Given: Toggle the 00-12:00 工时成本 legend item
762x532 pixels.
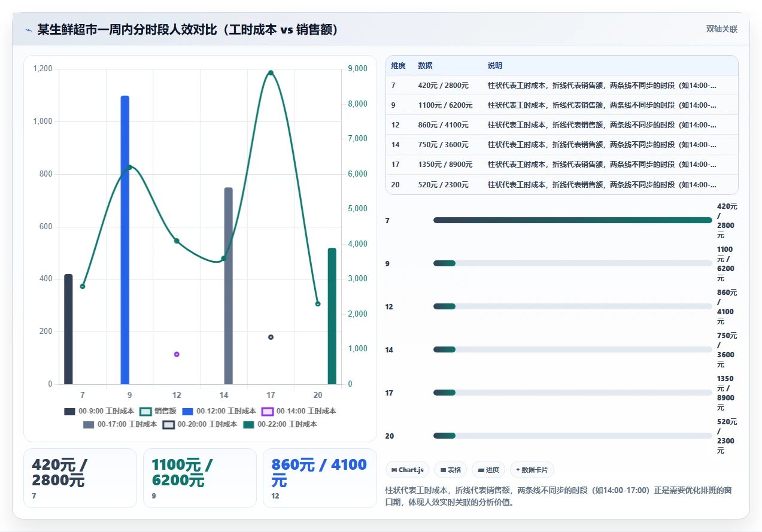Looking at the screenshot, I should pyautogui.click(x=218, y=411).
